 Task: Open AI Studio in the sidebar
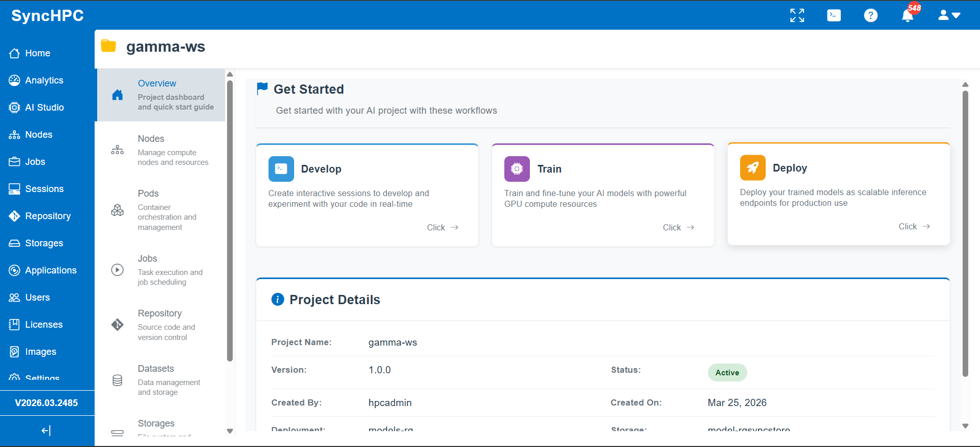pyautogui.click(x=44, y=108)
